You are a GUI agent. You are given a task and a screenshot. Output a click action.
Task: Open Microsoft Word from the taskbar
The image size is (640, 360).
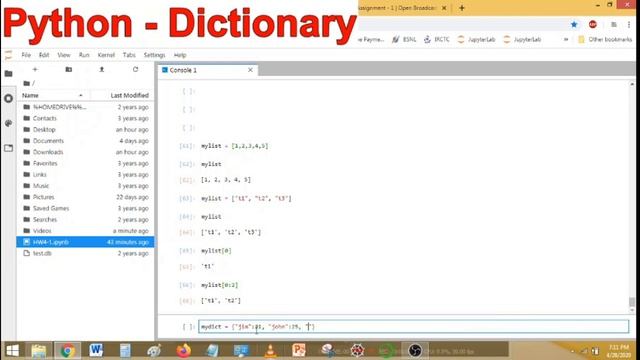tap(96, 350)
